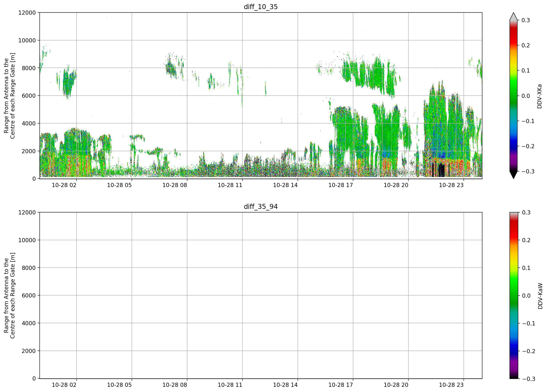The image size is (547, 392).
Task: Click the 10000 y-axis tick of diff_35_94
Action: 27,240
